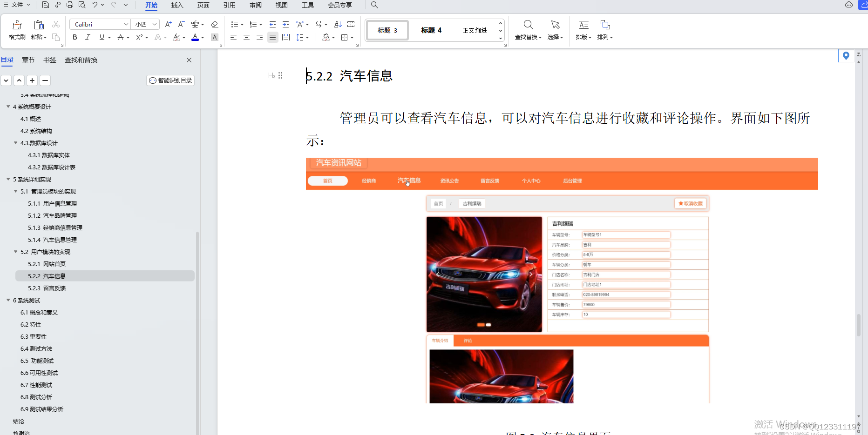
Task: Open the 文件 (File) menu
Action: 17,5
